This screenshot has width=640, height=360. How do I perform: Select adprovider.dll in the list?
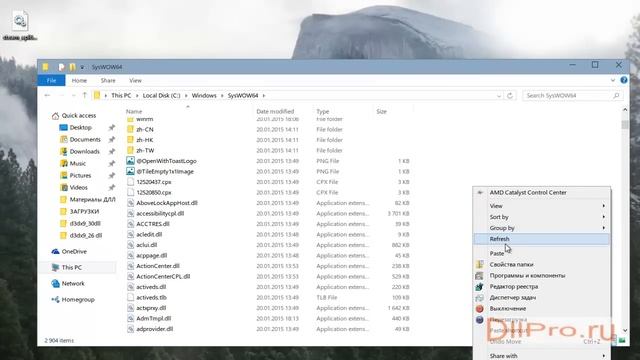(154, 329)
